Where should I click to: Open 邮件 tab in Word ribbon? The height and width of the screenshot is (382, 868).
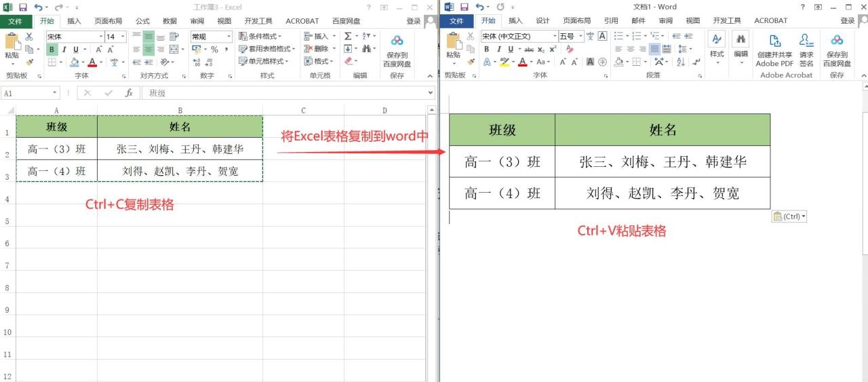pyautogui.click(x=638, y=21)
